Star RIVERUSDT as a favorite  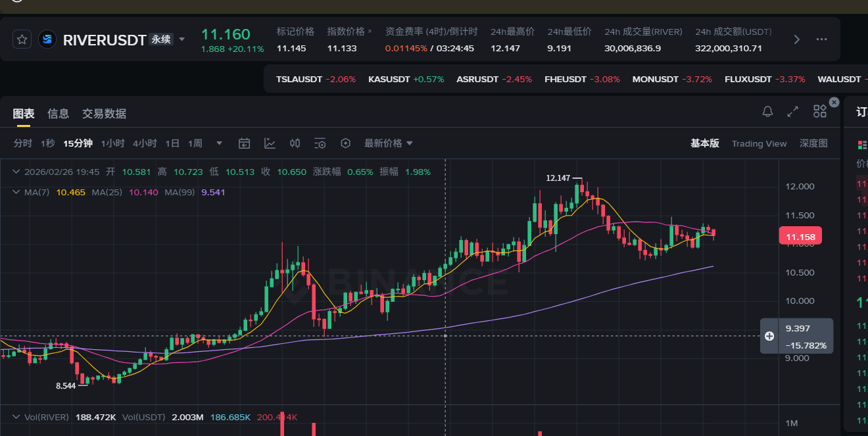point(22,39)
